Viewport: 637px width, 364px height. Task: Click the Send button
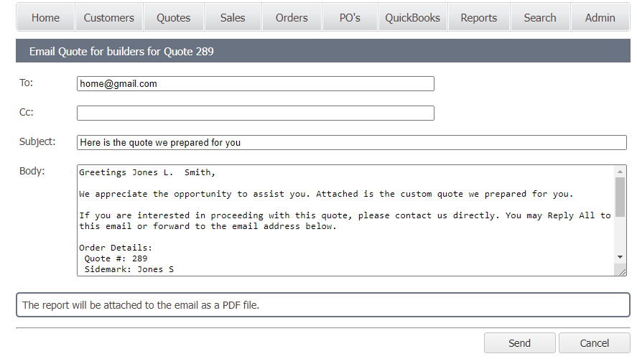519,343
